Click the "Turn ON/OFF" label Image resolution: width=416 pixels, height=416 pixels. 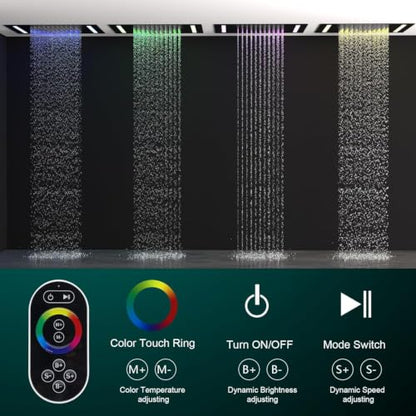(260, 345)
